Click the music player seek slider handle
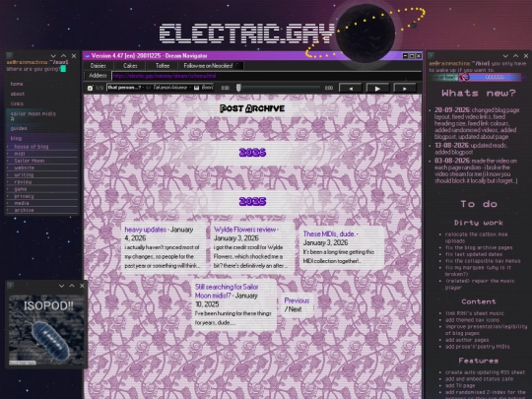Screen dimensions: 532x399 click(238, 88)
